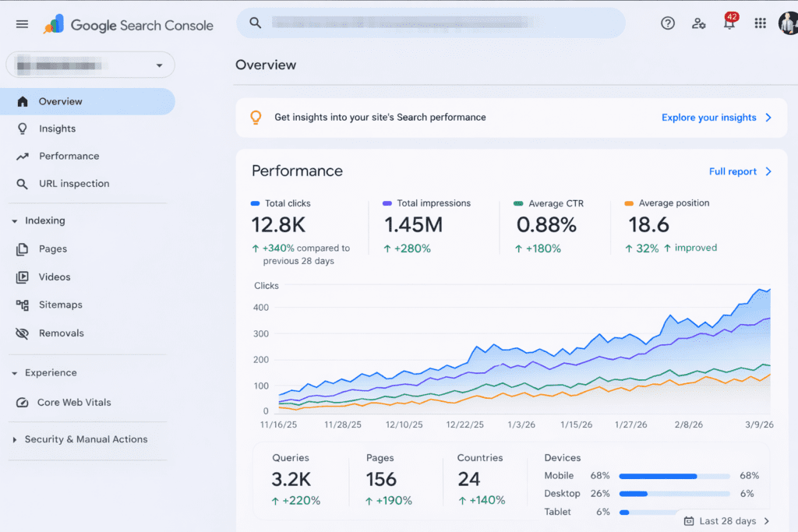Screen dimensions: 798x532
Task: Click the orange lightbulb in insights banner
Action: [256, 118]
